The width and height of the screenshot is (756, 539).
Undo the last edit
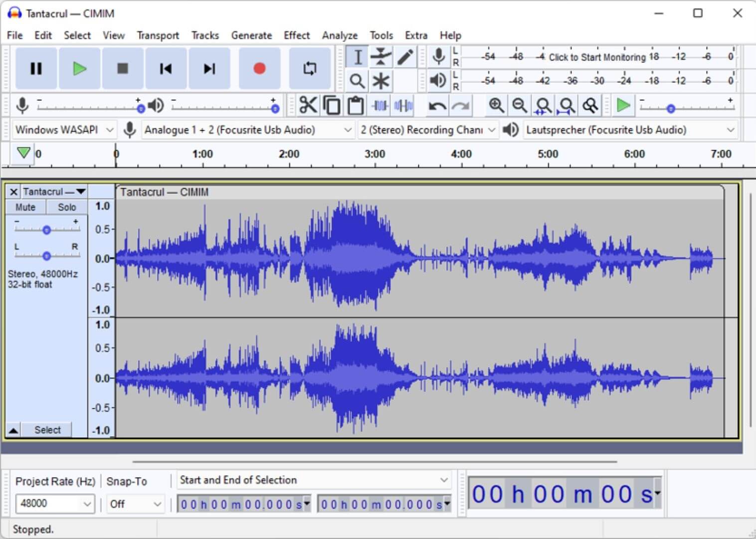click(435, 105)
